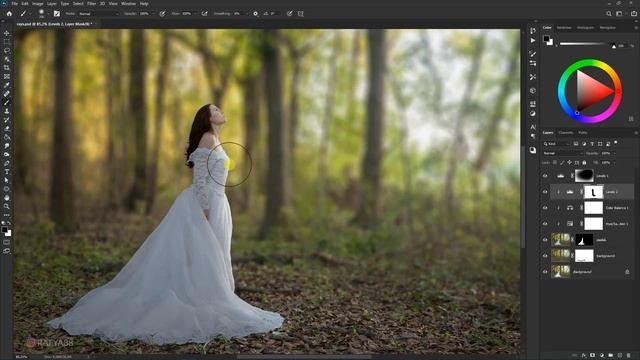Screen dimensions: 640x360
Task: Switch to the Swatches tab
Action: [564, 27]
